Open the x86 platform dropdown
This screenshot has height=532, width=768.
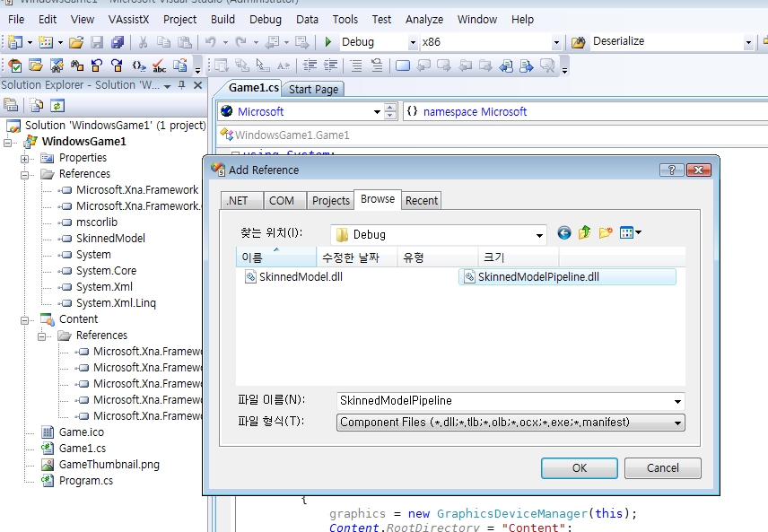tap(556, 43)
